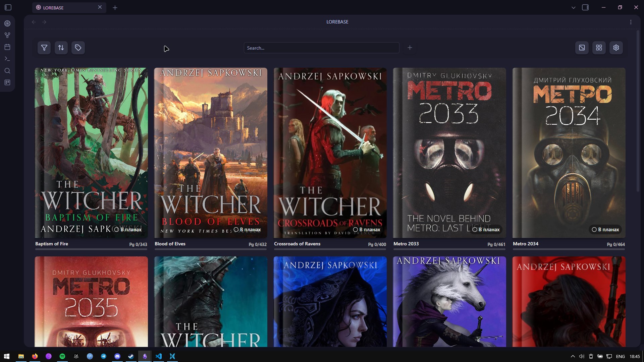Open the calendar icon in the ribbon

point(7,47)
